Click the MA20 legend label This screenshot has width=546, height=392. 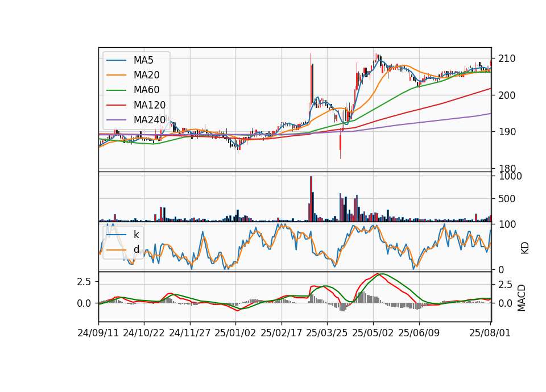click(x=146, y=75)
